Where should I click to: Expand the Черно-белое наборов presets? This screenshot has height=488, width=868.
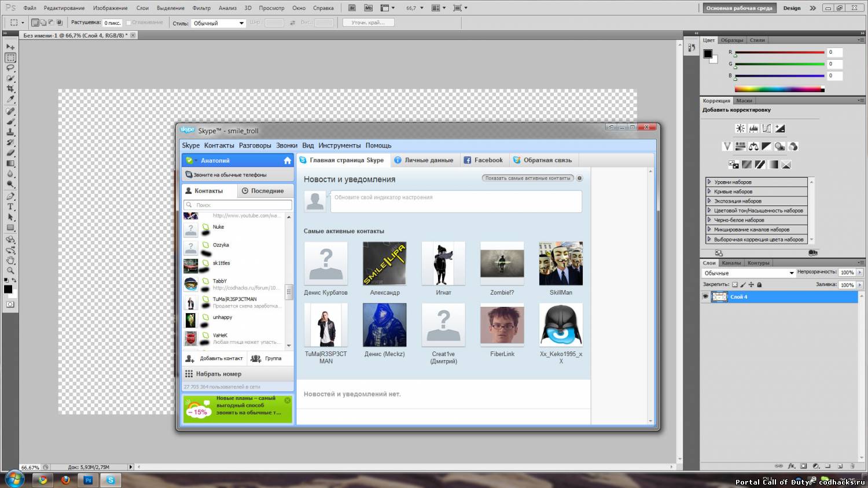pos(709,220)
